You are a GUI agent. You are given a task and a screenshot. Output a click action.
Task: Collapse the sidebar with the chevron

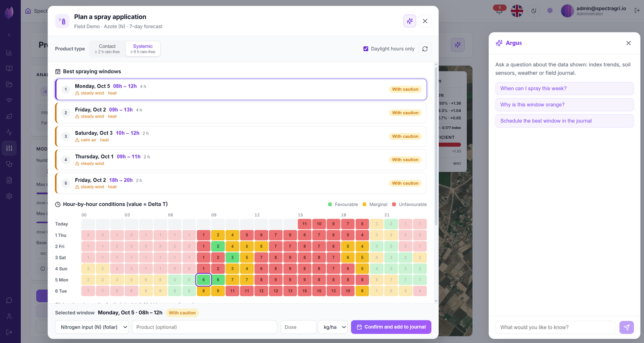point(9,35)
